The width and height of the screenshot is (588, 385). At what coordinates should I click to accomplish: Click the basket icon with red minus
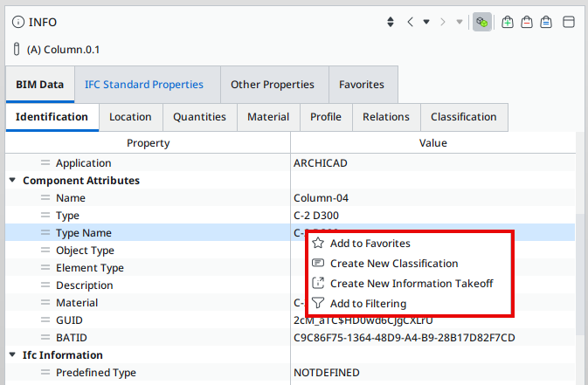coord(527,22)
